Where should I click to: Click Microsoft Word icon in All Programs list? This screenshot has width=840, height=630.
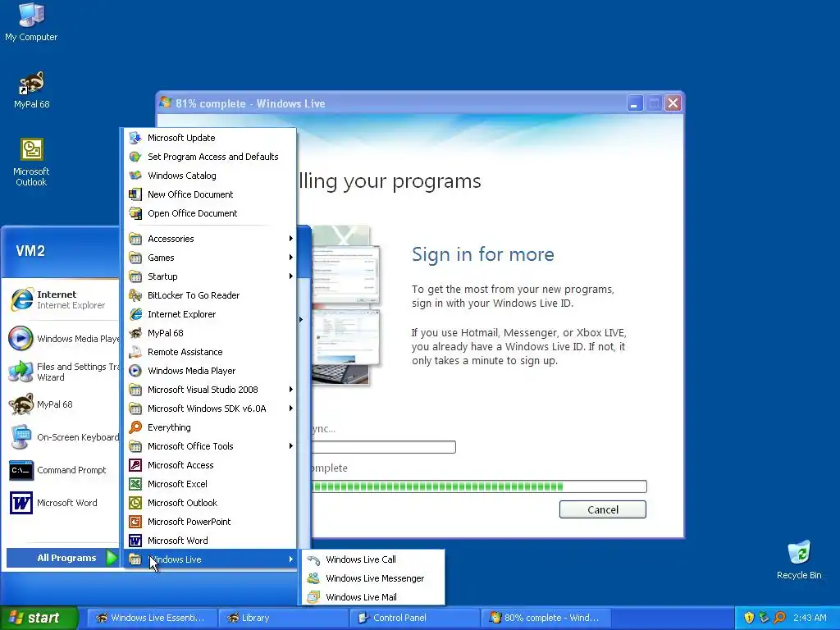[135, 541]
